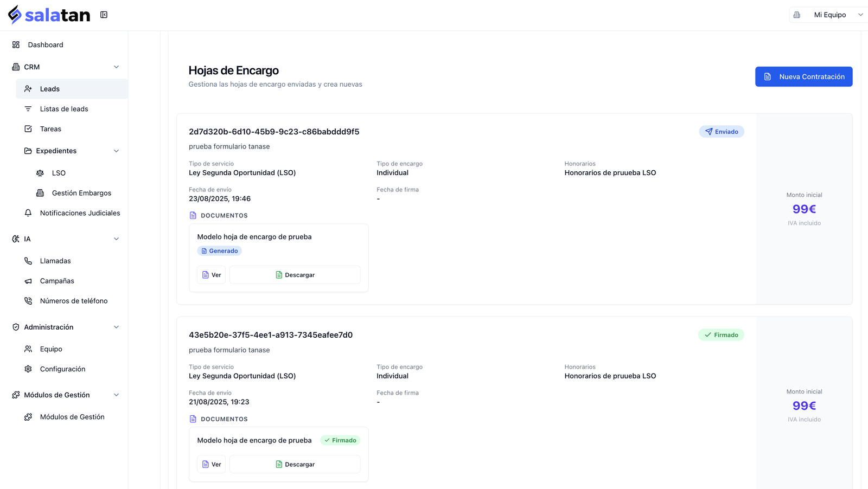Click the DOCUMENTOS icon in the Firmado card
Viewport: 868px width, 489px height.
click(x=193, y=419)
